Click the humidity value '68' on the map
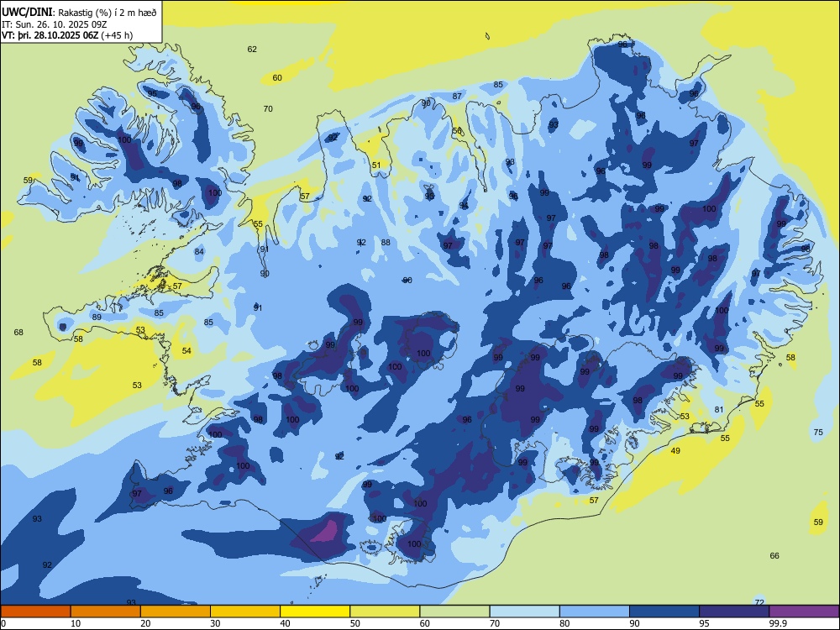 coord(18,333)
